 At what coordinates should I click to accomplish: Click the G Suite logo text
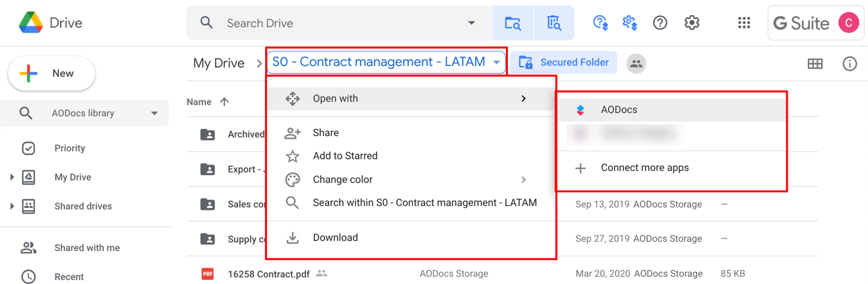coord(801,23)
